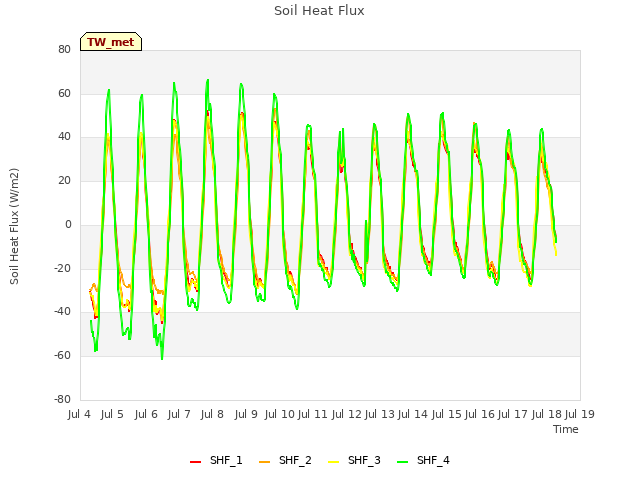640x480 pixels.
Task: Click the Jul 12 tick label
Action: coord(347,414)
